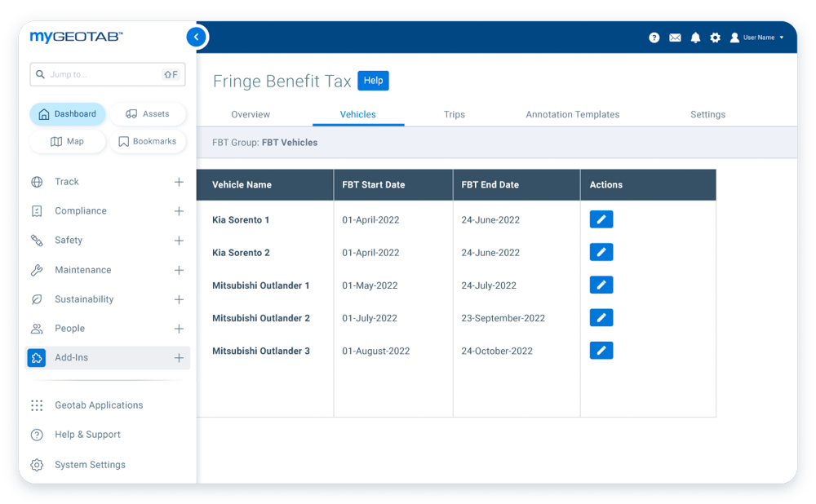The height and width of the screenshot is (504, 816).
Task: Collapse the sidebar with the chevron button
Action: pos(196,37)
